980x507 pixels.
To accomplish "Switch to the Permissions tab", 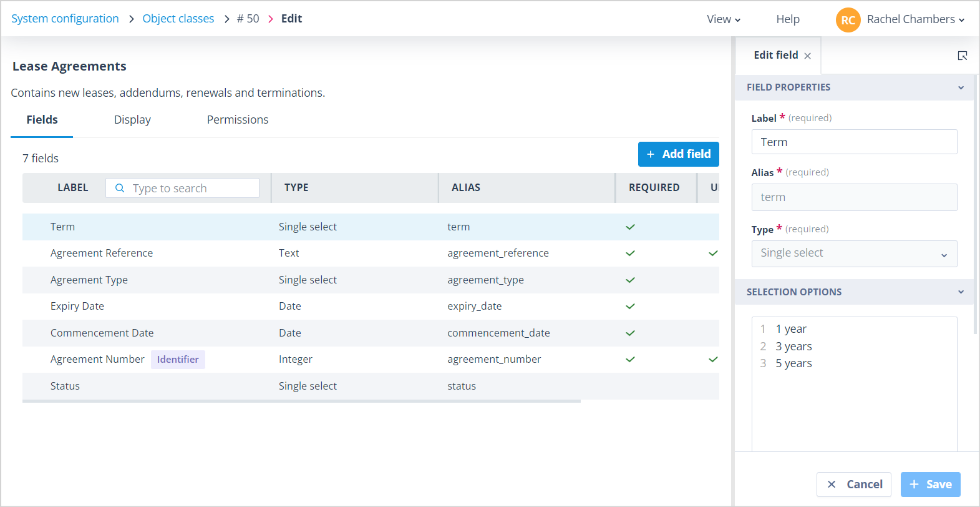I will (x=238, y=120).
